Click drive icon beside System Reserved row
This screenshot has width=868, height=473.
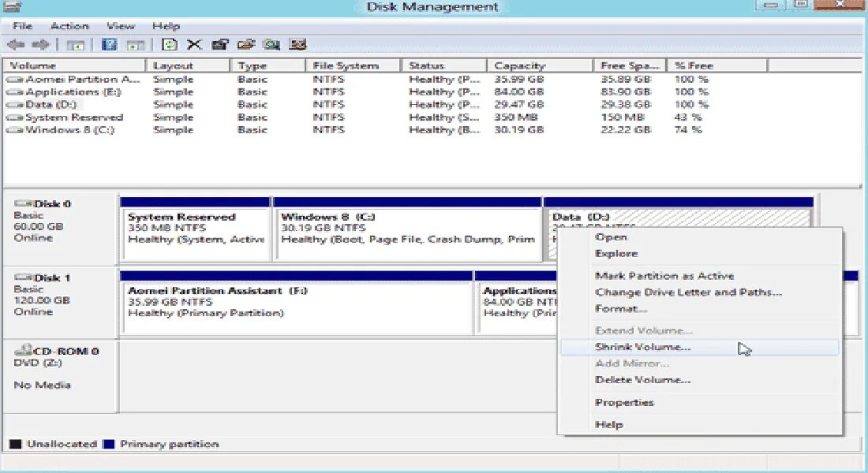(x=15, y=117)
